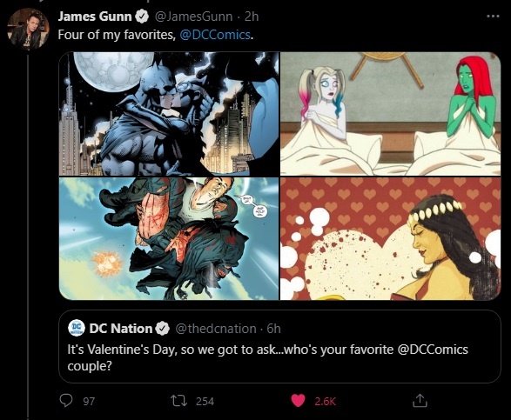Open the reply speech bubble icon

pos(66,401)
